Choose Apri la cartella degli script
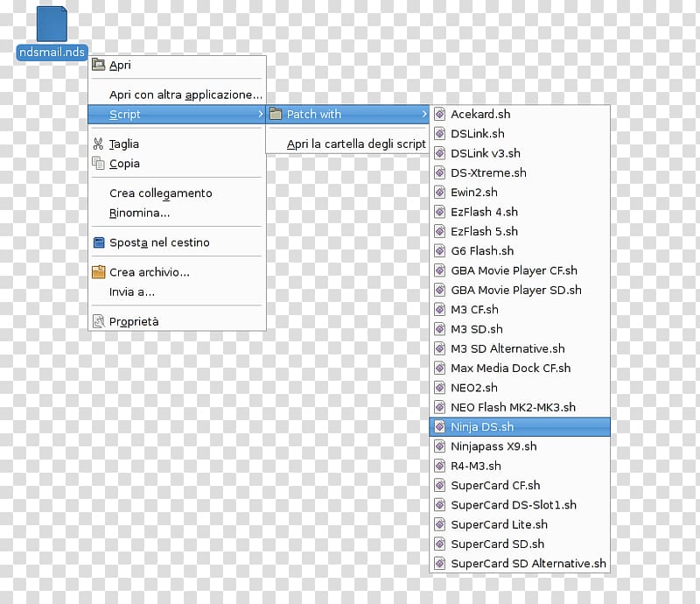The width and height of the screenshot is (700, 604). (347, 144)
